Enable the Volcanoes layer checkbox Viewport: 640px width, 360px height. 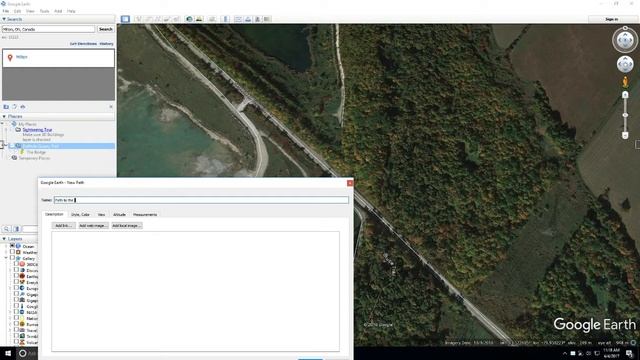16,342
